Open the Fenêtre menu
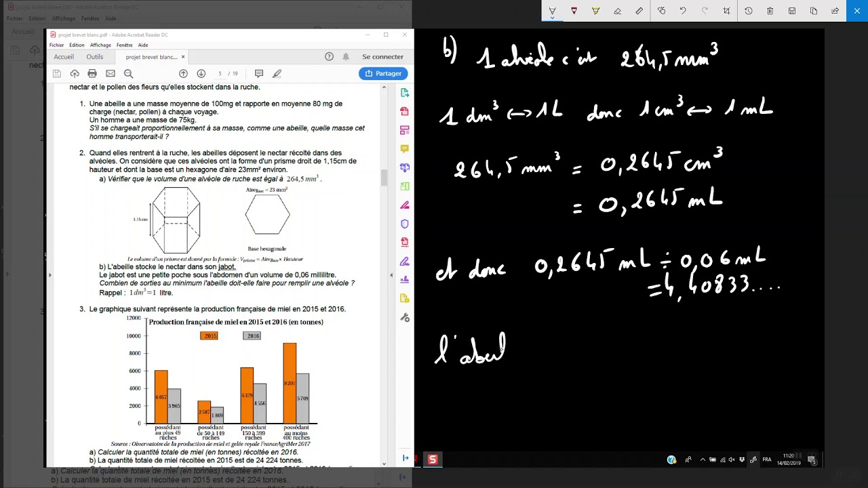868x488 pixels. [124, 45]
